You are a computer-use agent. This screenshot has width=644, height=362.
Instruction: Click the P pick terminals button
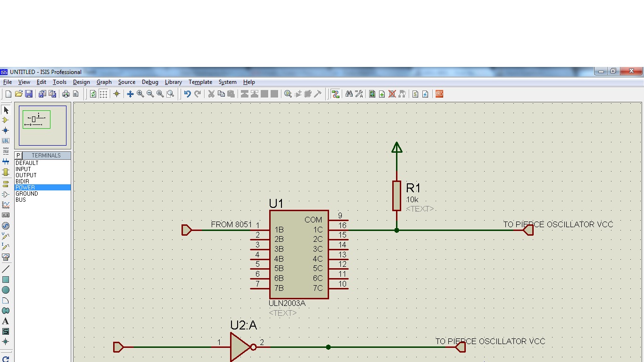coord(18,155)
